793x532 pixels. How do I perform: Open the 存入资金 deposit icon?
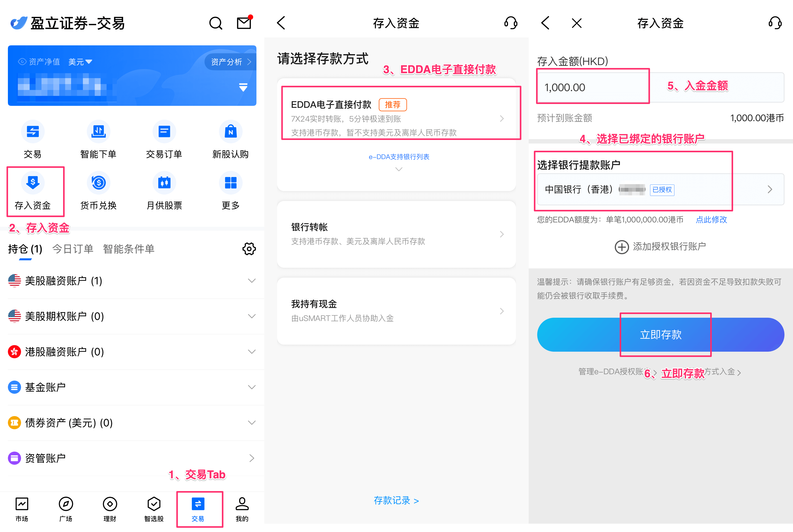pyautogui.click(x=33, y=183)
